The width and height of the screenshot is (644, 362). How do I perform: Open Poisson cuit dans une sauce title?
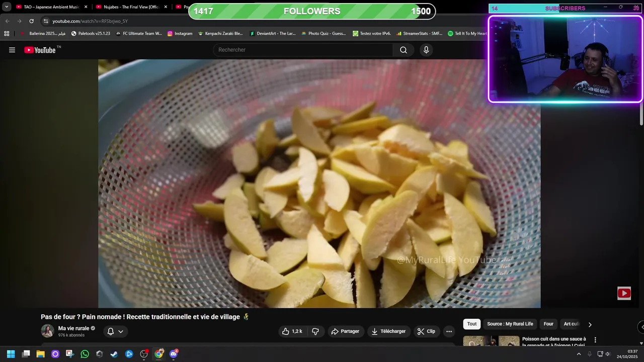554,342
